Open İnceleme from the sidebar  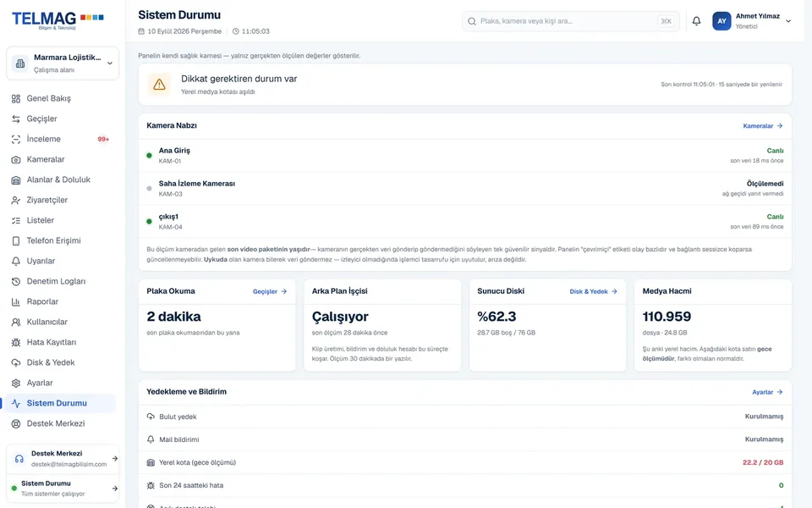click(x=60, y=139)
